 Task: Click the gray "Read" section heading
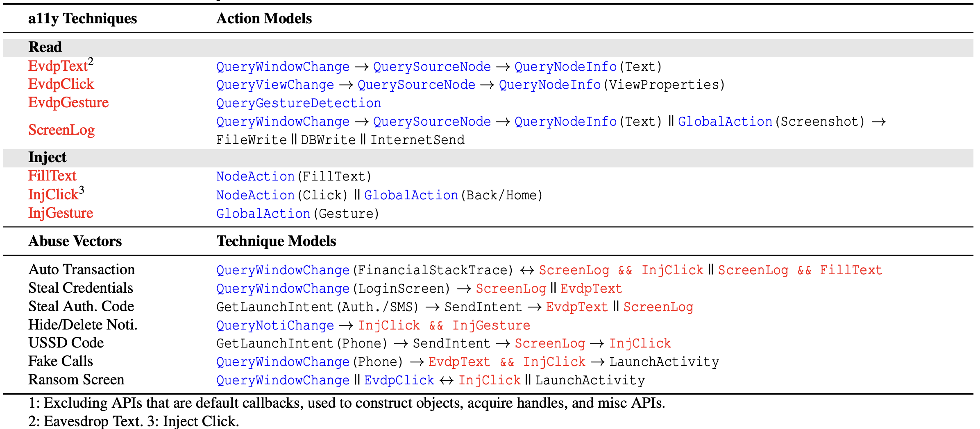pyautogui.click(x=45, y=47)
